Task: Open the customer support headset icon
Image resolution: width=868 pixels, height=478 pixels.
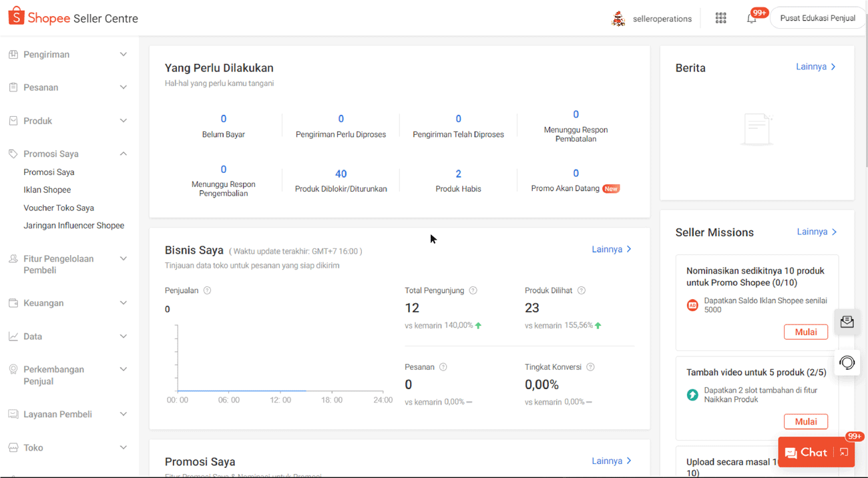Action: [x=847, y=363]
